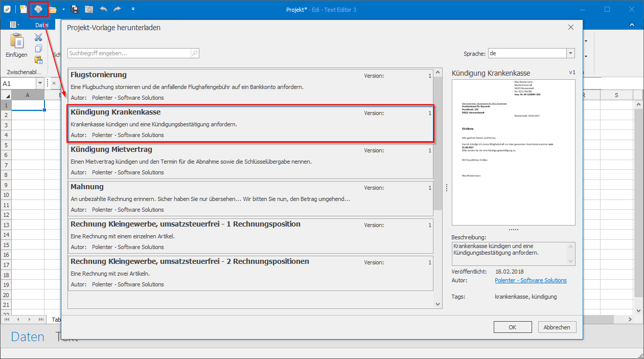Viewport: 644px width, 359px height.
Task: Select the Kündigung Mietvertrag template
Action: tap(250, 161)
